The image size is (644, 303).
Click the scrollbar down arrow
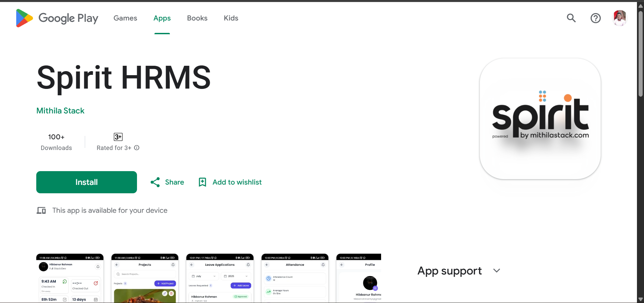(x=641, y=299)
